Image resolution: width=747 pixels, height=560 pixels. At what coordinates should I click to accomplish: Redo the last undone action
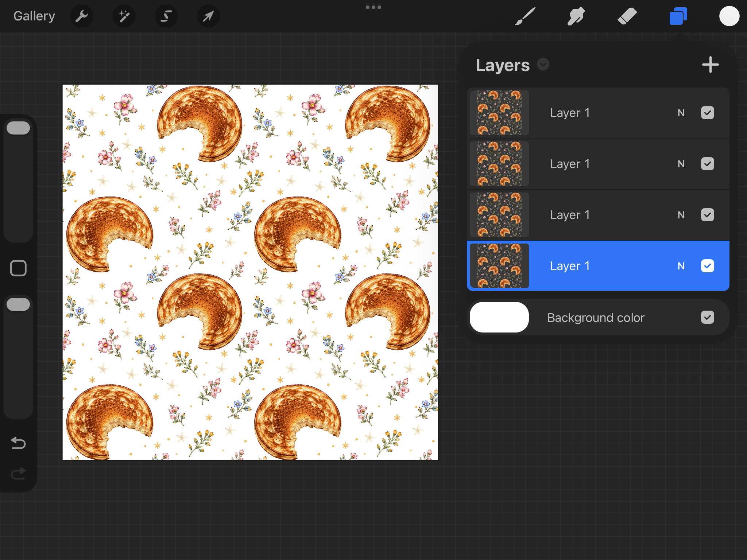click(x=18, y=474)
